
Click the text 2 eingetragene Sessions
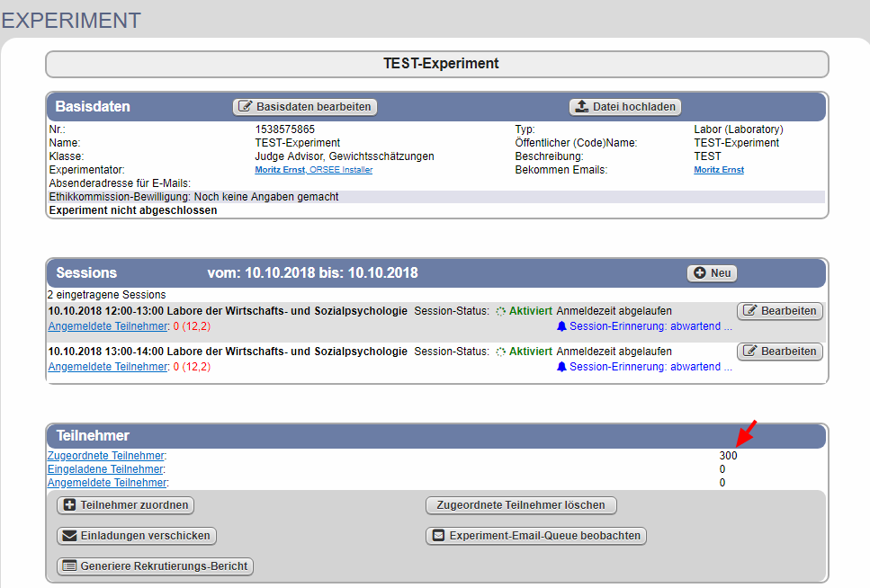(106, 295)
